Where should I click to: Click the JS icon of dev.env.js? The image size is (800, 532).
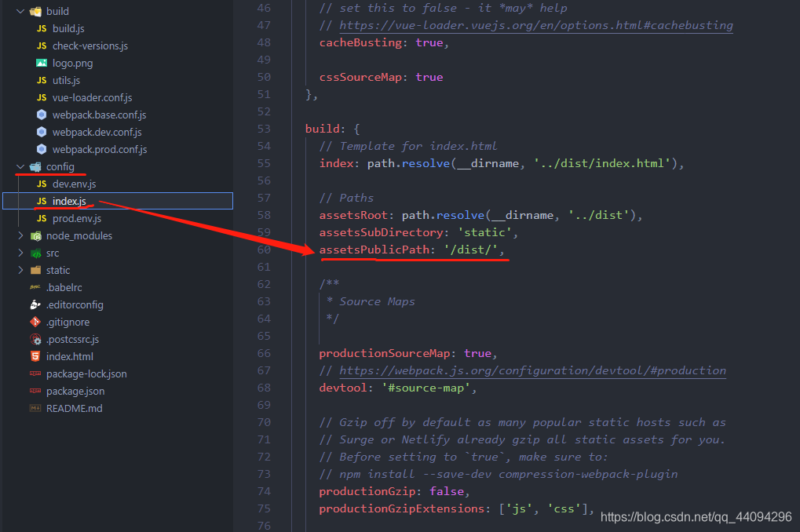point(42,184)
